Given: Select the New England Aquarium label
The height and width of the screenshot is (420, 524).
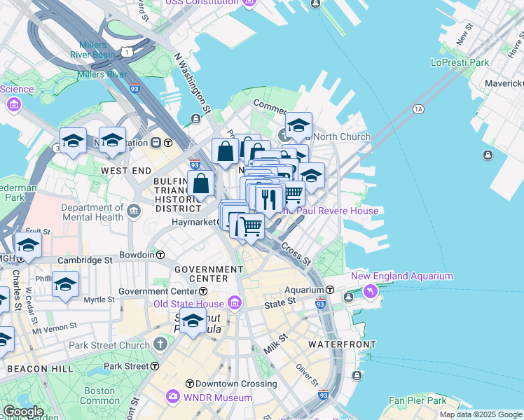Looking at the screenshot, I should point(402,276).
